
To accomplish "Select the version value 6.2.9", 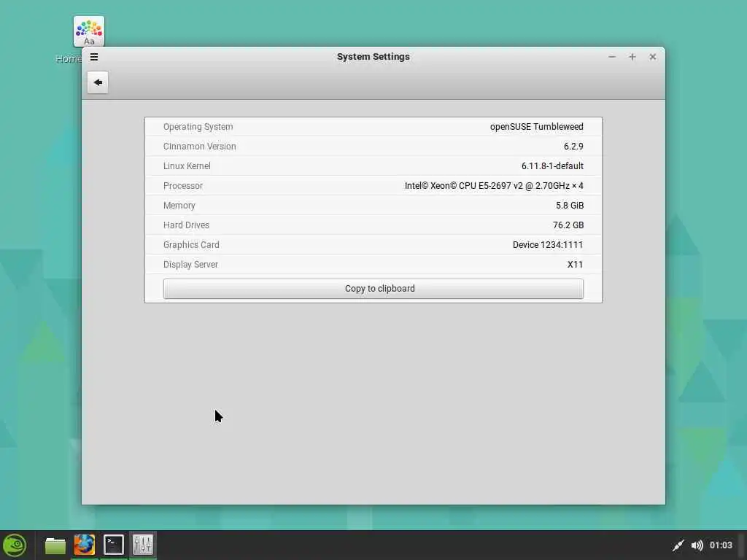I will click(x=573, y=146).
